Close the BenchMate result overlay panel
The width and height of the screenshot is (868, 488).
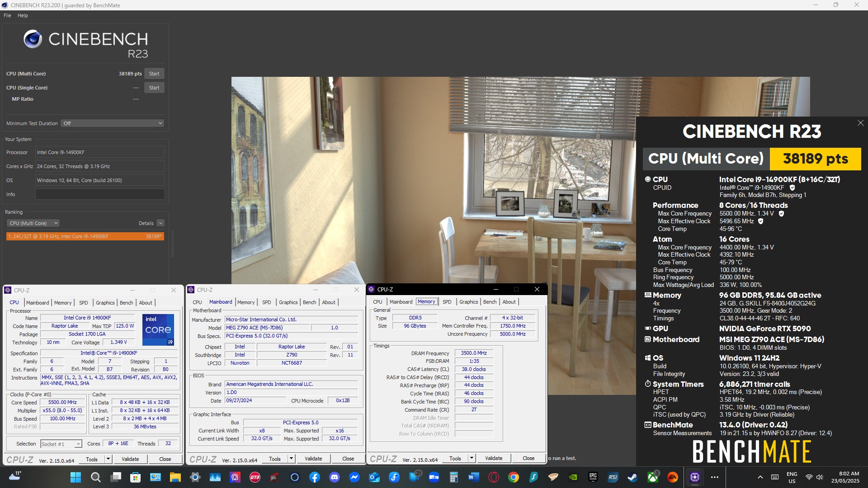point(860,123)
